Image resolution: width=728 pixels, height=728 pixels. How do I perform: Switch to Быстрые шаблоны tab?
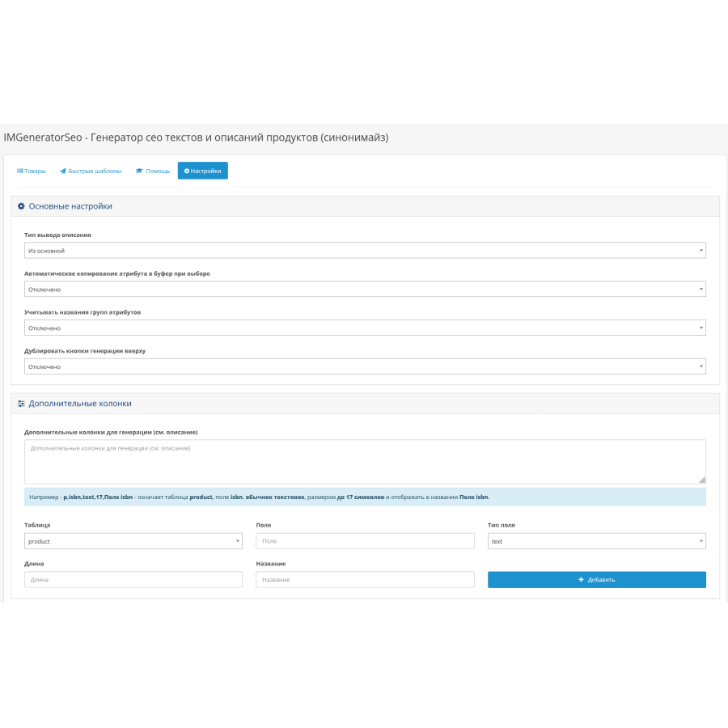click(91, 171)
